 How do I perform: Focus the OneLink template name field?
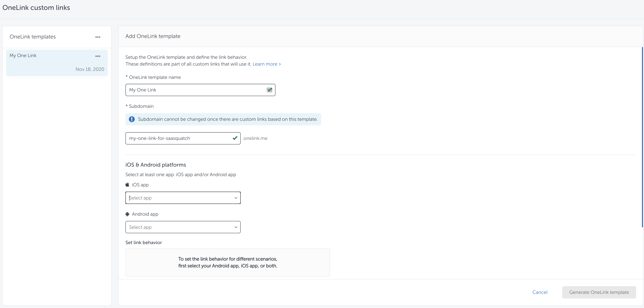click(195, 90)
